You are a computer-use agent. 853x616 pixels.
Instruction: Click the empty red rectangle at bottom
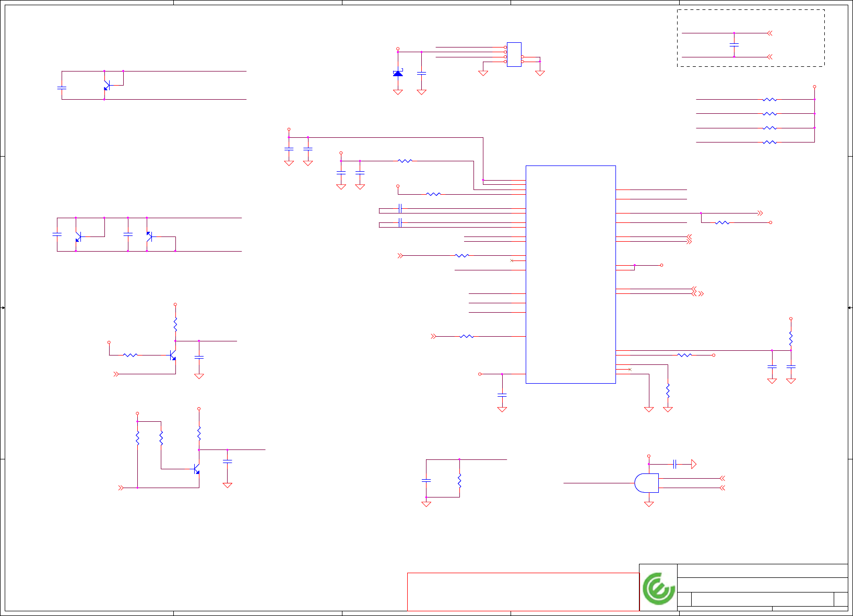point(523,591)
